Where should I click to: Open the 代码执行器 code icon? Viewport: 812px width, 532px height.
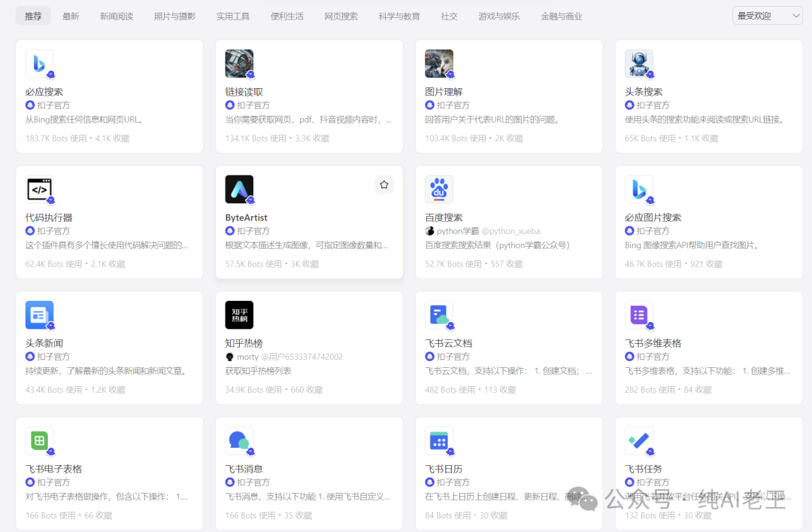click(39, 190)
